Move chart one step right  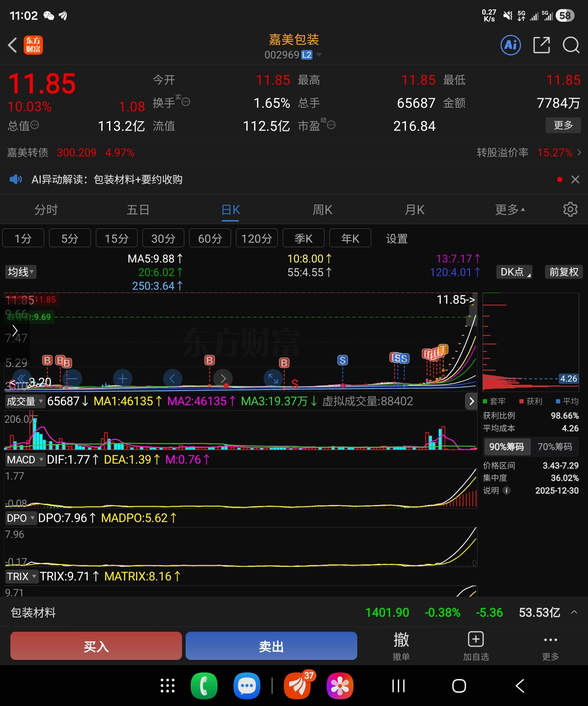click(x=223, y=379)
